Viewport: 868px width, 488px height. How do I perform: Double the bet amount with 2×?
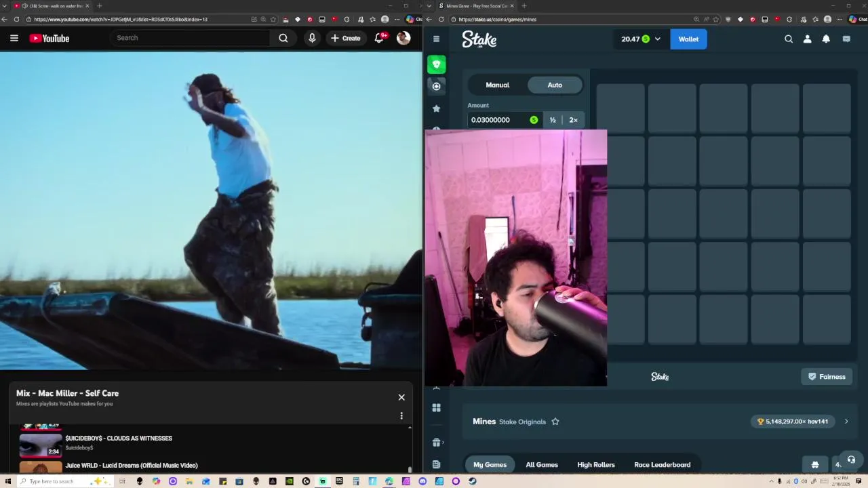coord(573,120)
